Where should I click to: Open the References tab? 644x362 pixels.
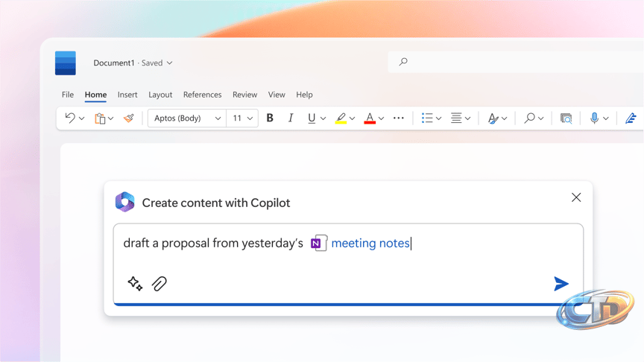pyautogui.click(x=203, y=95)
